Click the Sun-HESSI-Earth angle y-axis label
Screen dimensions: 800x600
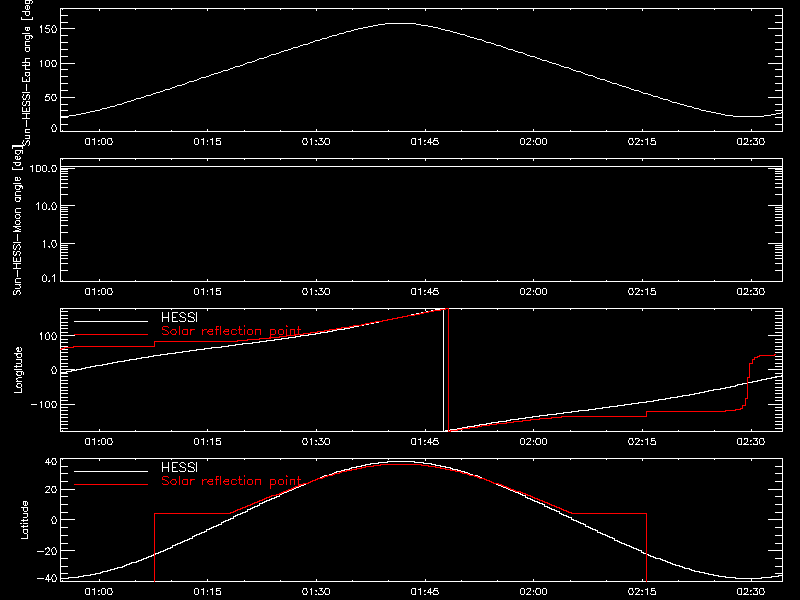(28, 73)
